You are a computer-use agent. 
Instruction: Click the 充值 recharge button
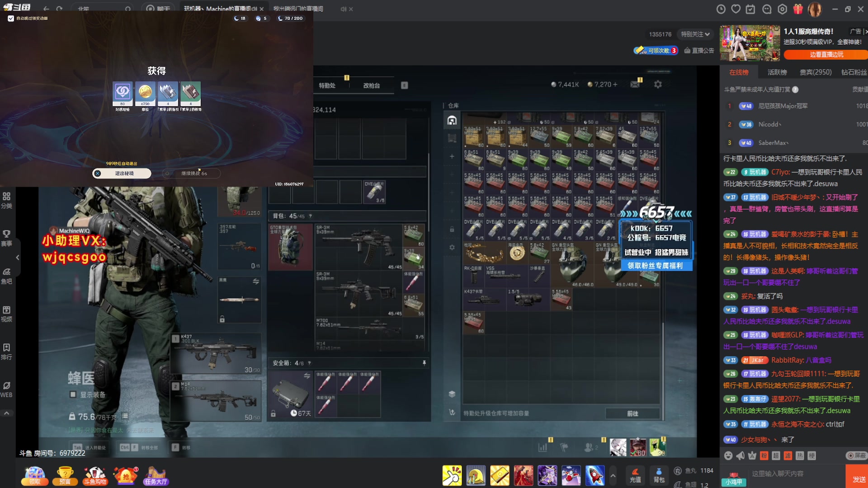pos(635,475)
